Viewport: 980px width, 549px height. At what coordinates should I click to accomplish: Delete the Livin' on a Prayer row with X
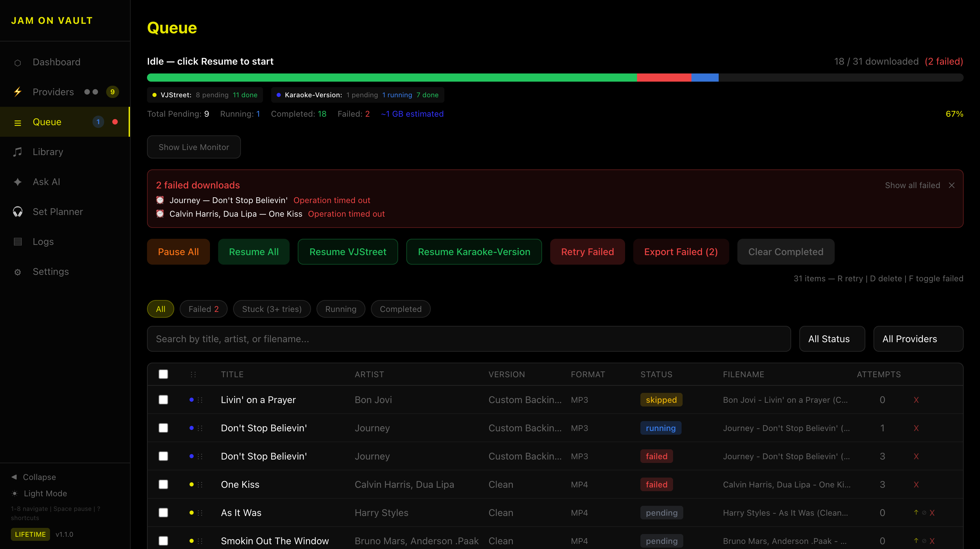click(x=916, y=400)
